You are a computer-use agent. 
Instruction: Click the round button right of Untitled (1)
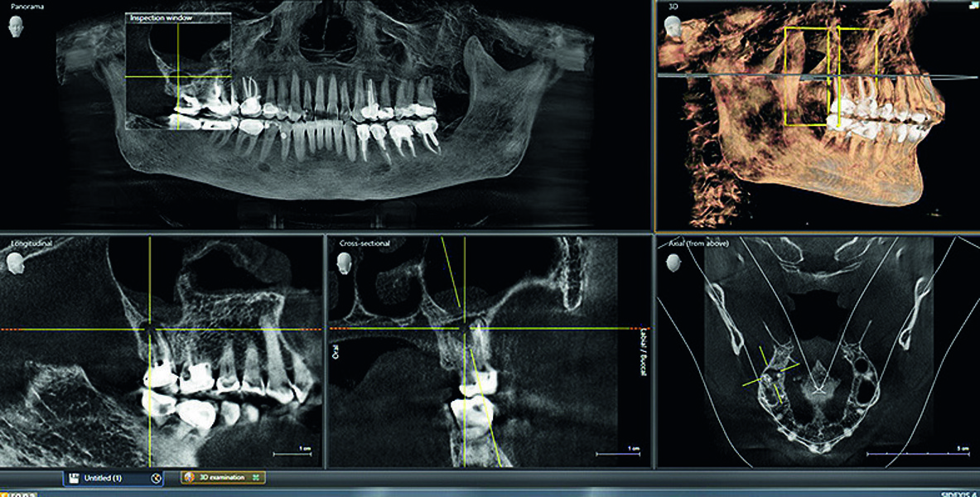click(156, 478)
